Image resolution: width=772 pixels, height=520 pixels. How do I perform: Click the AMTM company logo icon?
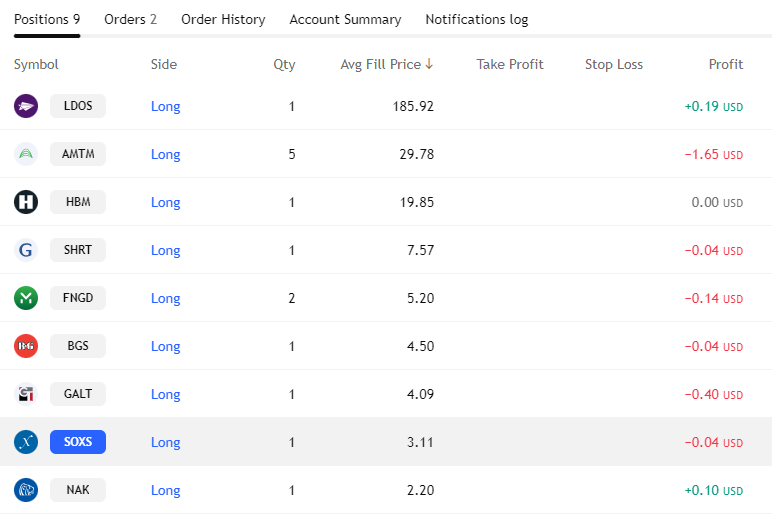pyautogui.click(x=26, y=154)
